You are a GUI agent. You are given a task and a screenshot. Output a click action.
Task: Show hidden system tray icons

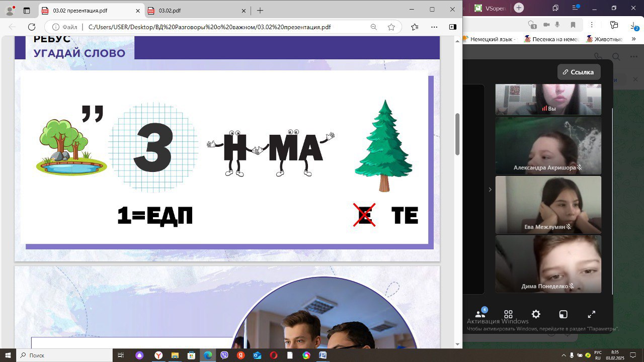[x=563, y=355]
